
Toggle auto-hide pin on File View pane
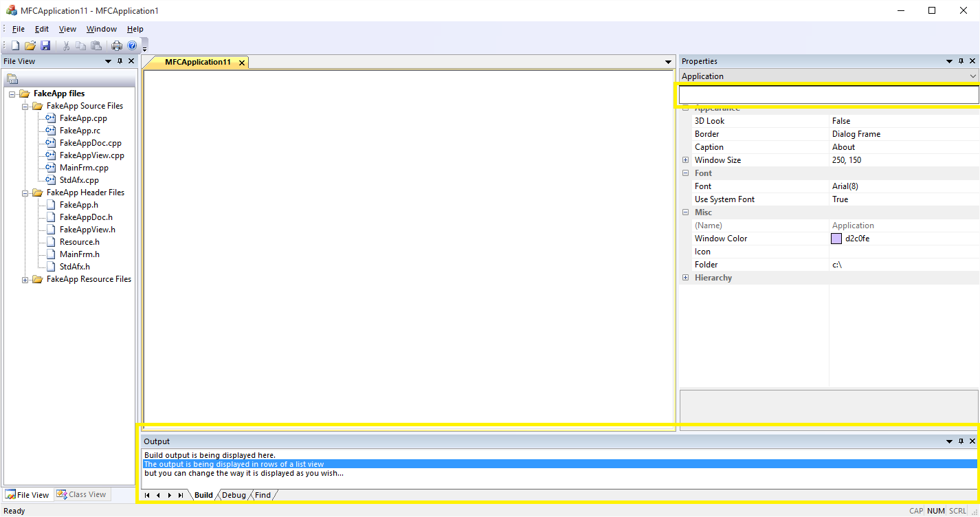pos(120,61)
